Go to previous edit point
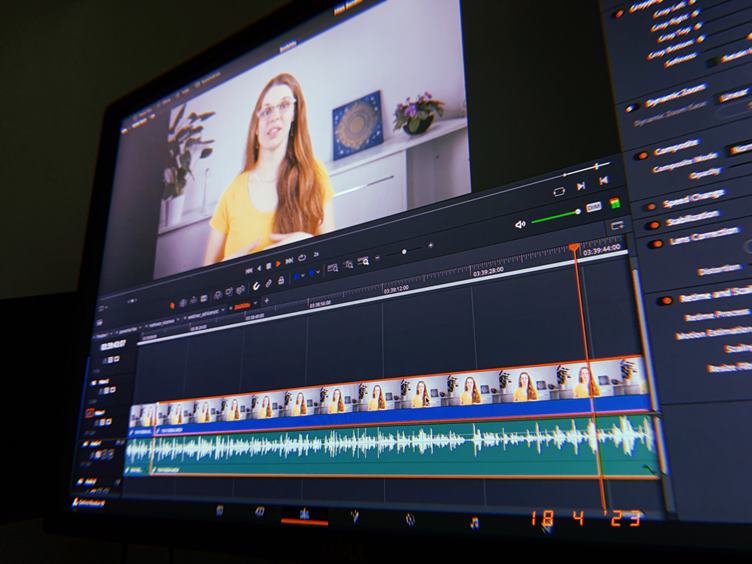This screenshot has width=752, height=564. coord(603,180)
